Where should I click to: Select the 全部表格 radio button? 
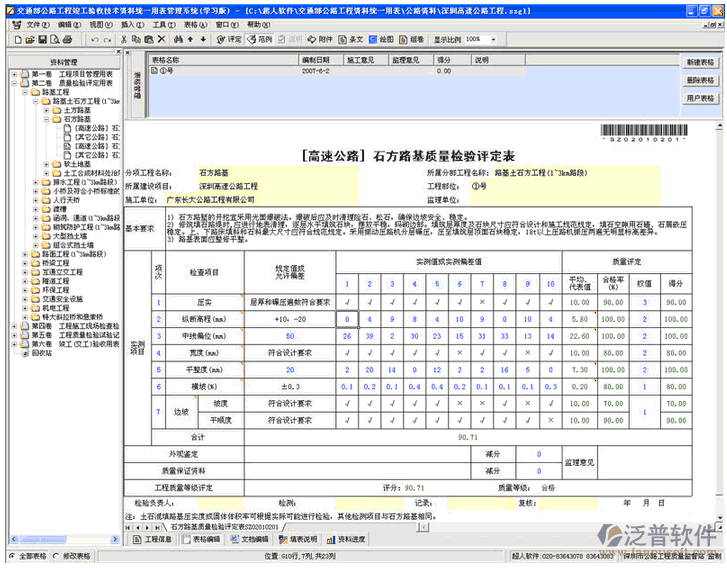13,555
